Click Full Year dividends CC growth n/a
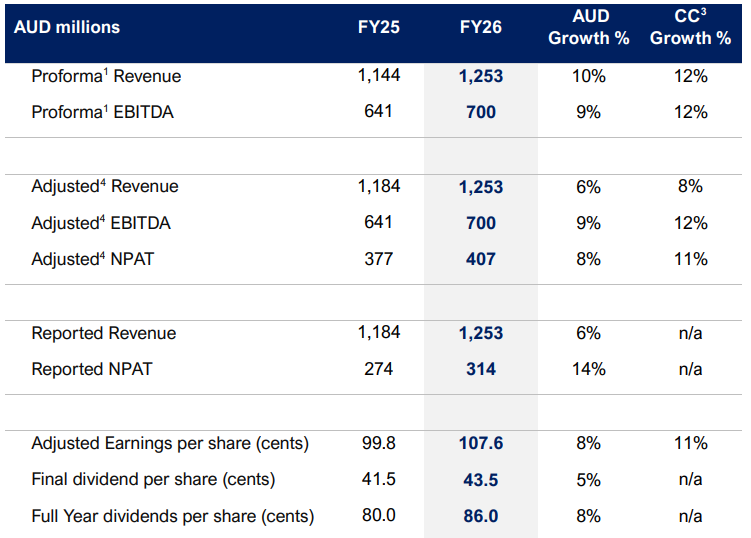751x538 pixels. [x=690, y=516]
